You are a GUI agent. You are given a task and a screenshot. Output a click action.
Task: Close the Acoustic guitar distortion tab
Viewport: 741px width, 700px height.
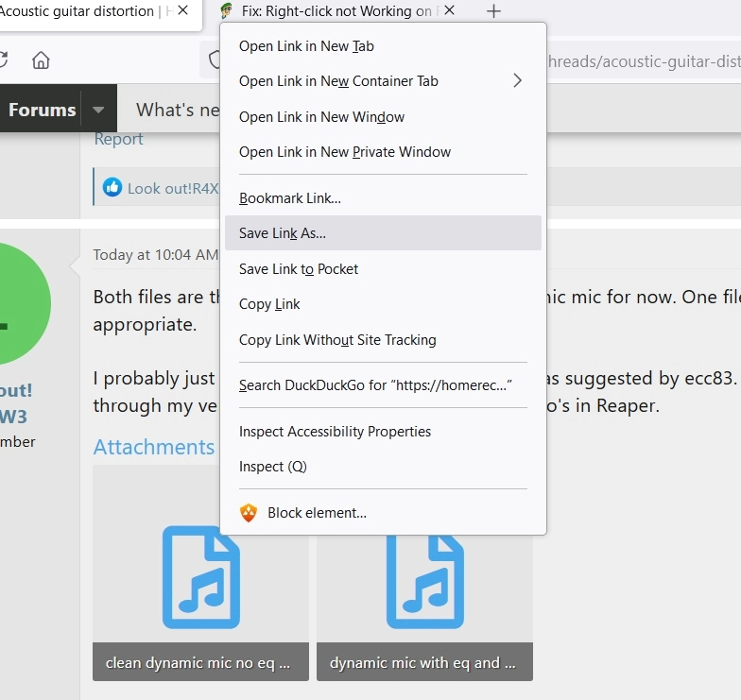(x=183, y=10)
